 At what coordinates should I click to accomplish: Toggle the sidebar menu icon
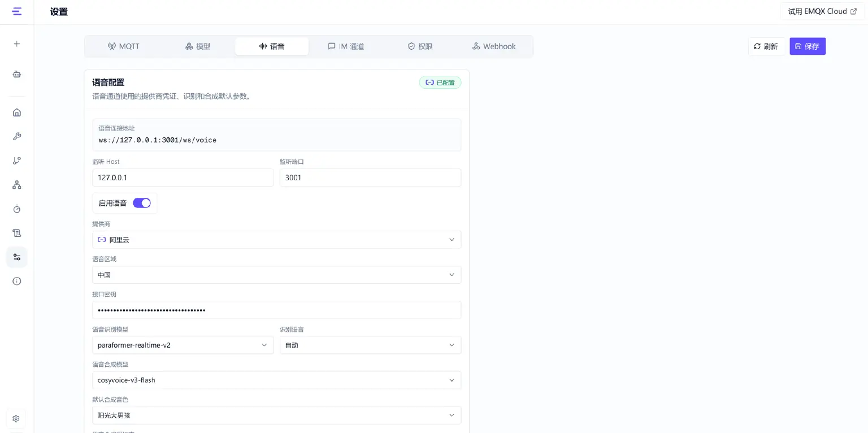tap(17, 11)
